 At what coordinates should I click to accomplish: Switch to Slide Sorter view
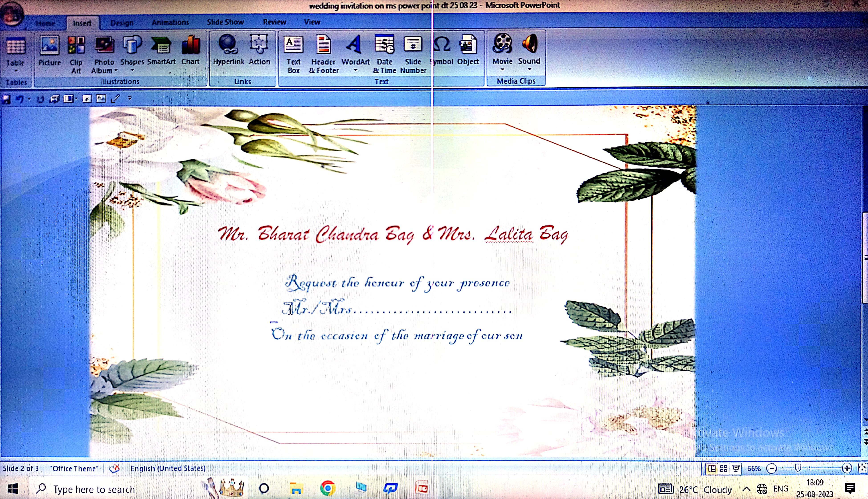coord(724,468)
